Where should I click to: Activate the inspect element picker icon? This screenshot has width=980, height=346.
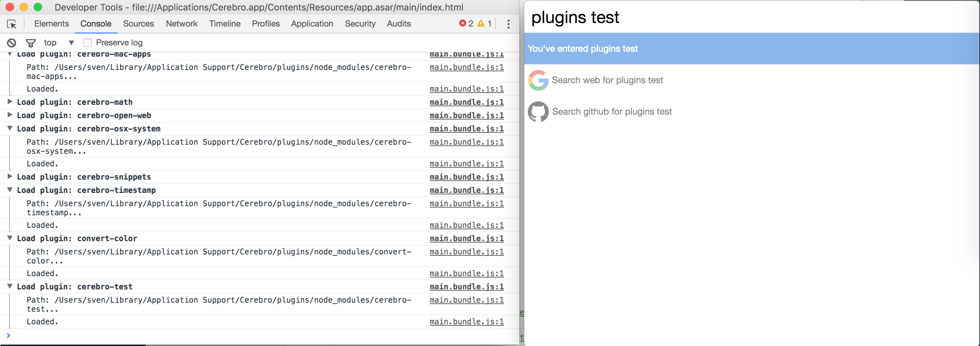12,24
